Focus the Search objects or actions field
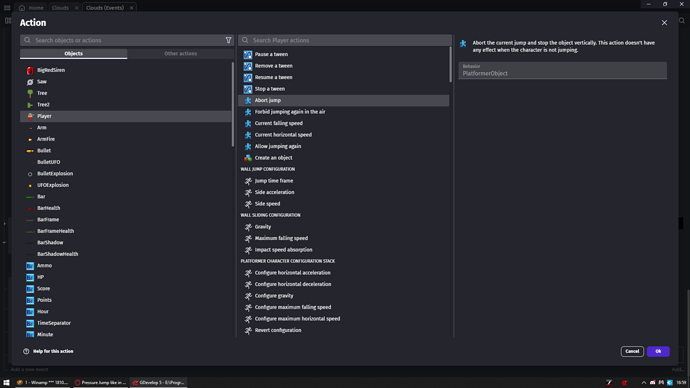The height and width of the screenshot is (388, 690). point(128,40)
